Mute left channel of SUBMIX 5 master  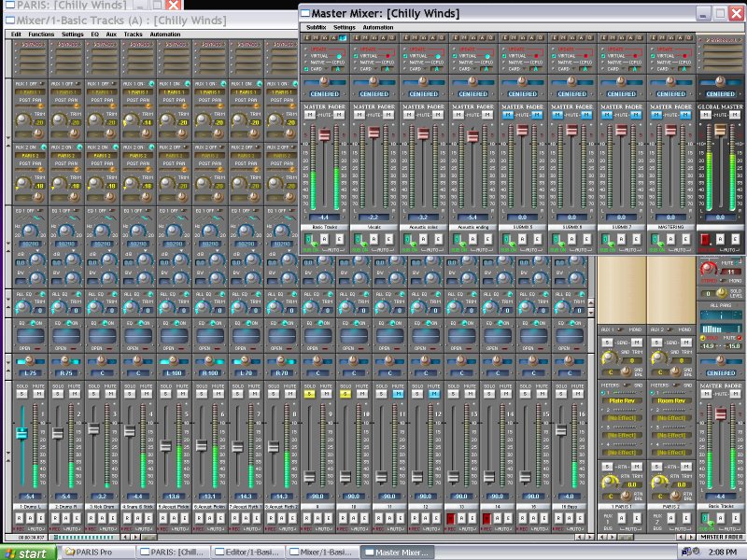click(x=508, y=115)
